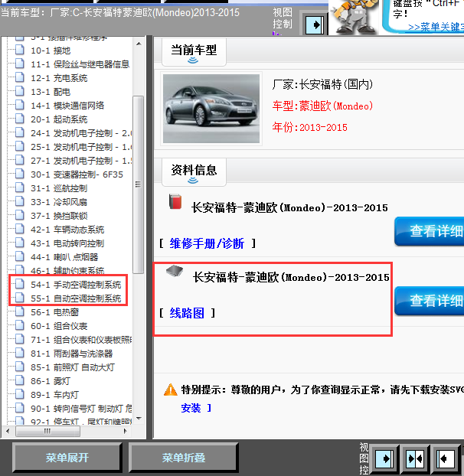The image size is (464, 476).
Task: Select the 86-1 雾灯 document icon
Action: click(20, 380)
